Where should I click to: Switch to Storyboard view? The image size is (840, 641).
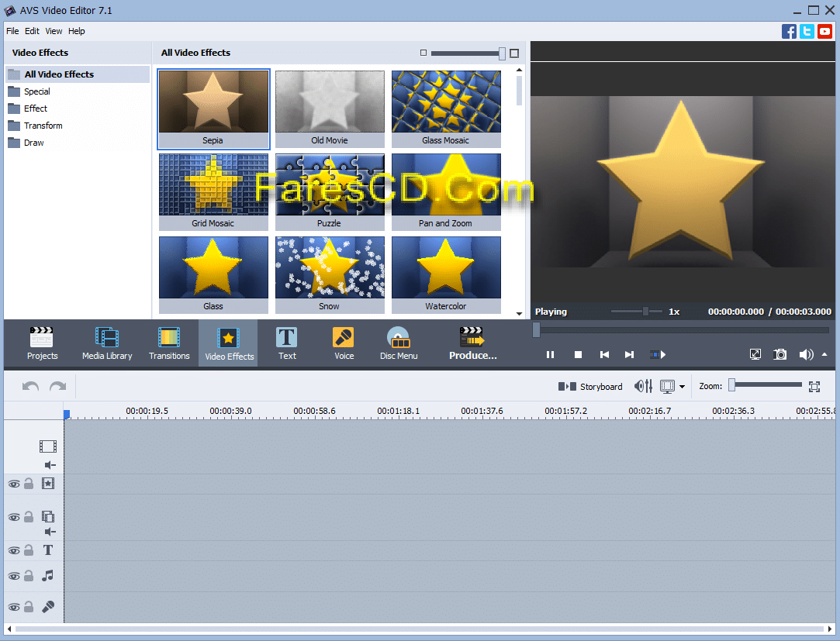589,386
